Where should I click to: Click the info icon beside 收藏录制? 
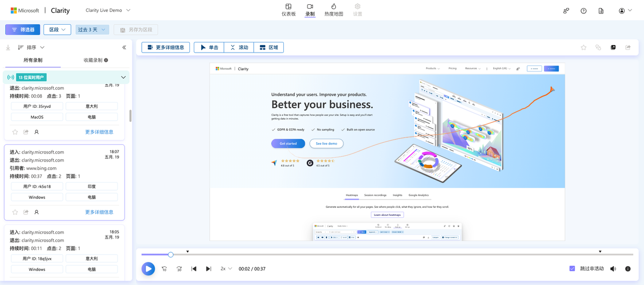[x=106, y=60]
